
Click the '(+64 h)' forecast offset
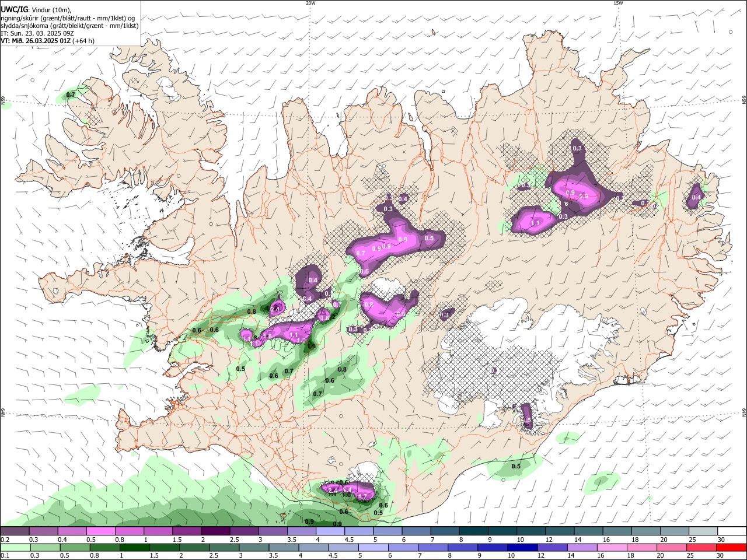click(83, 41)
